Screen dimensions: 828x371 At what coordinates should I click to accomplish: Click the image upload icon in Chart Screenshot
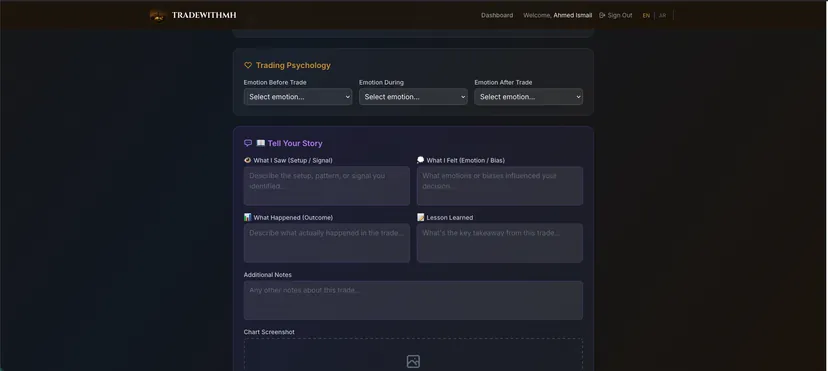point(413,362)
